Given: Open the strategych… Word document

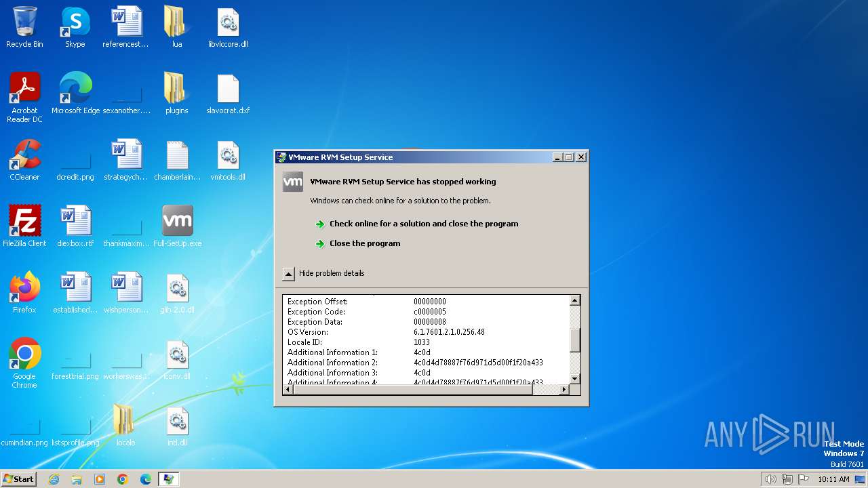Looking at the screenshot, I should click(126, 161).
